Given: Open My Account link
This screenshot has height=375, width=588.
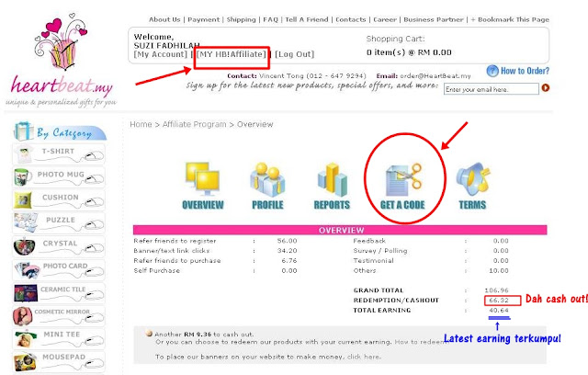Looking at the screenshot, I should tap(161, 54).
